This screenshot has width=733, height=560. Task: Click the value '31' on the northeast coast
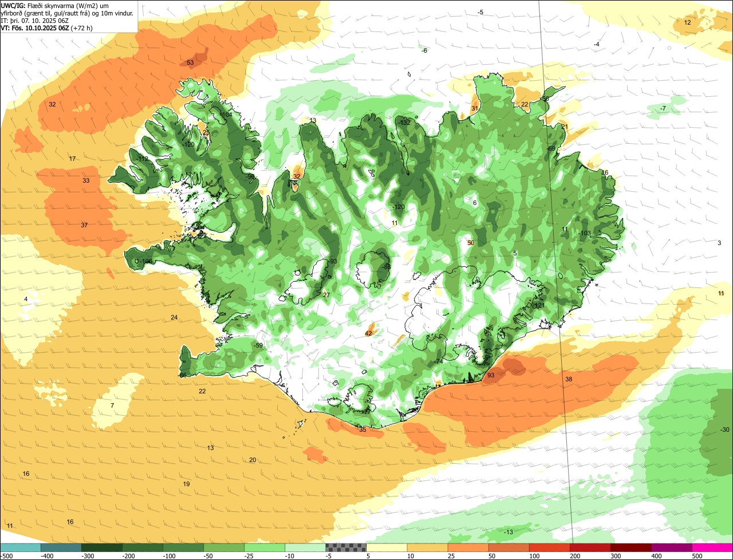[475, 108]
